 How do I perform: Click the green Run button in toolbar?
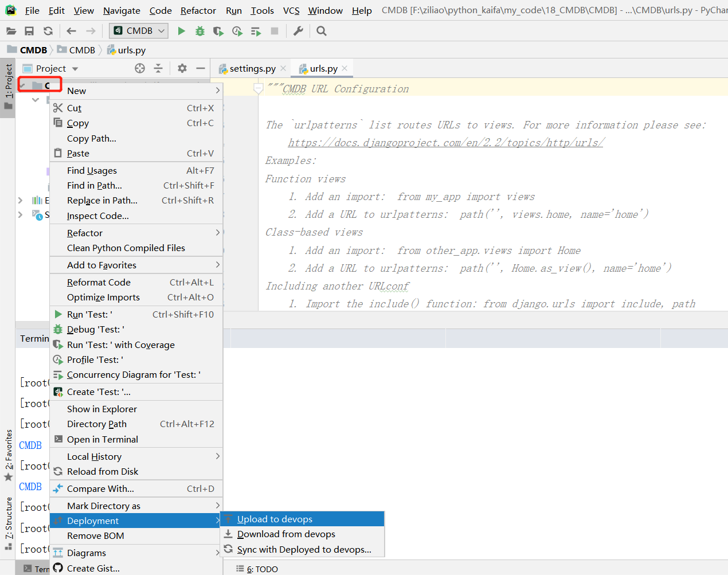pyautogui.click(x=182, y=31)
